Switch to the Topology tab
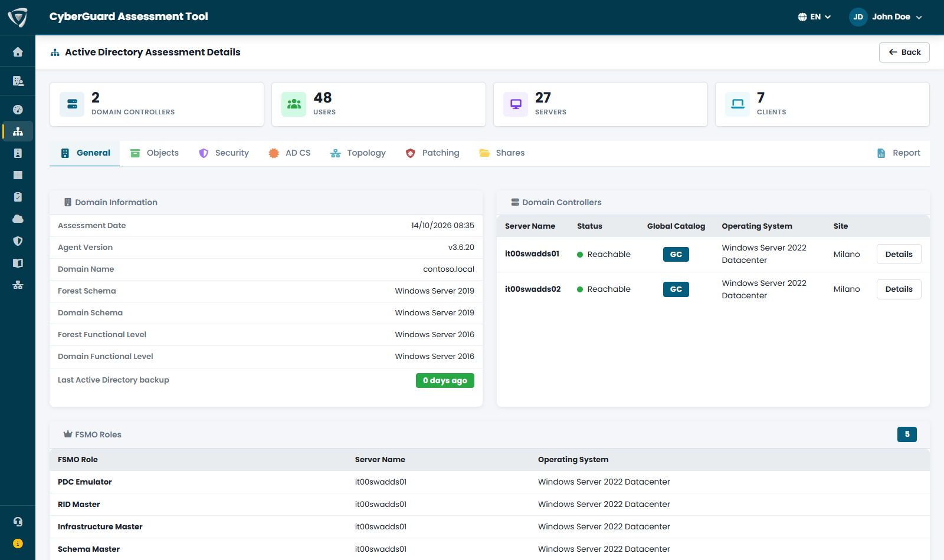944x560 pixels. [x=358, y=153]
